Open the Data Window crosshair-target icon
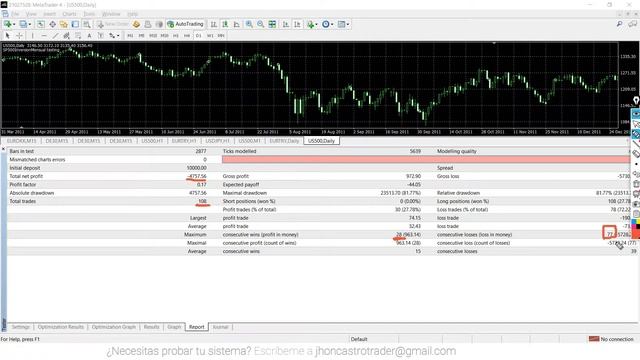This screenshot has height=360, width=640. pos(52,24)
